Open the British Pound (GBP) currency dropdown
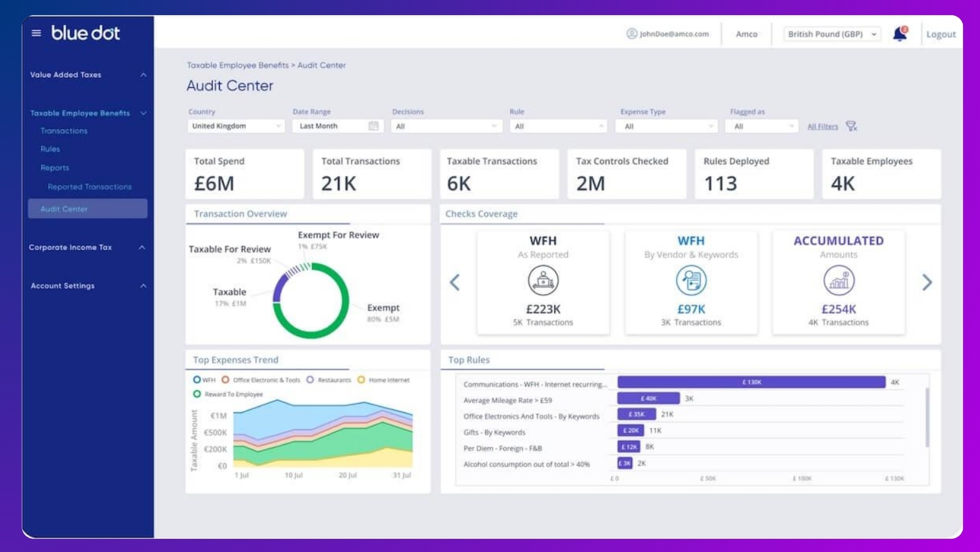Viewport: 980px width, 552px height. [x=832, y=34]
